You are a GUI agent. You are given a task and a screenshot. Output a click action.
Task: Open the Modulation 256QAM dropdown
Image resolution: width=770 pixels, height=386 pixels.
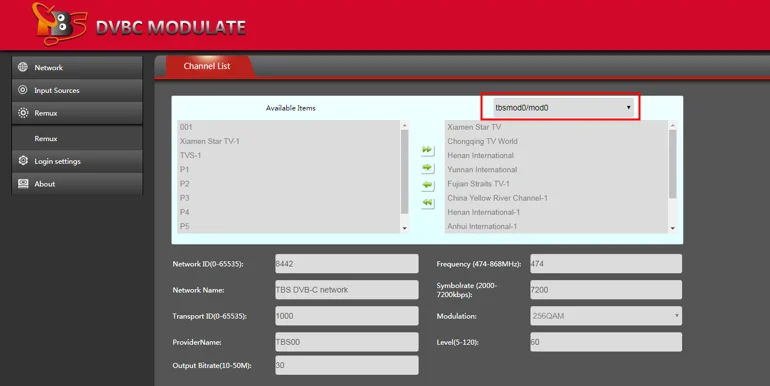click(606, 316)
